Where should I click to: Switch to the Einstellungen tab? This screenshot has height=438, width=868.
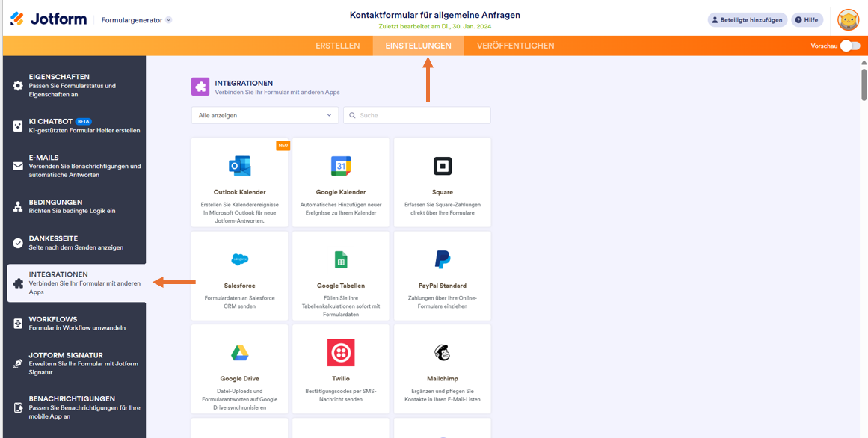click(x=418, y=46)
